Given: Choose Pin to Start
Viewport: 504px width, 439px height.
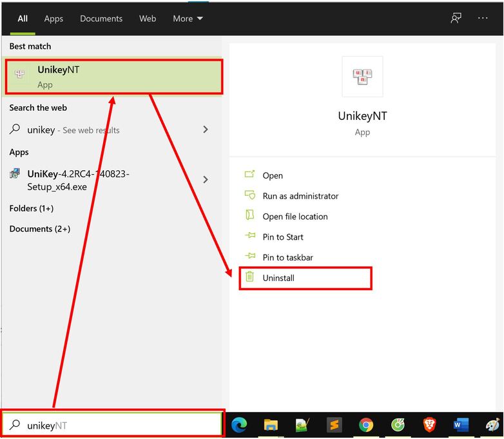Looking at the screenshot, I should click(x=283, y=237).
